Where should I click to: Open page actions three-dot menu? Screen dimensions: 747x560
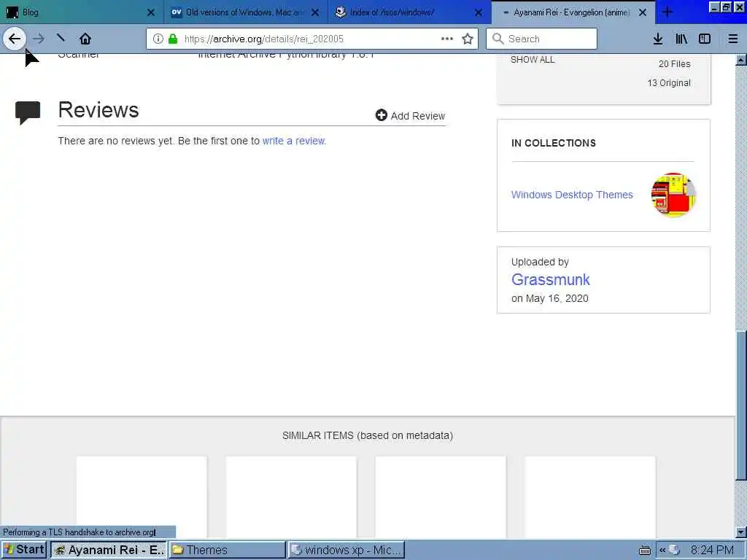tap(447, 39)
